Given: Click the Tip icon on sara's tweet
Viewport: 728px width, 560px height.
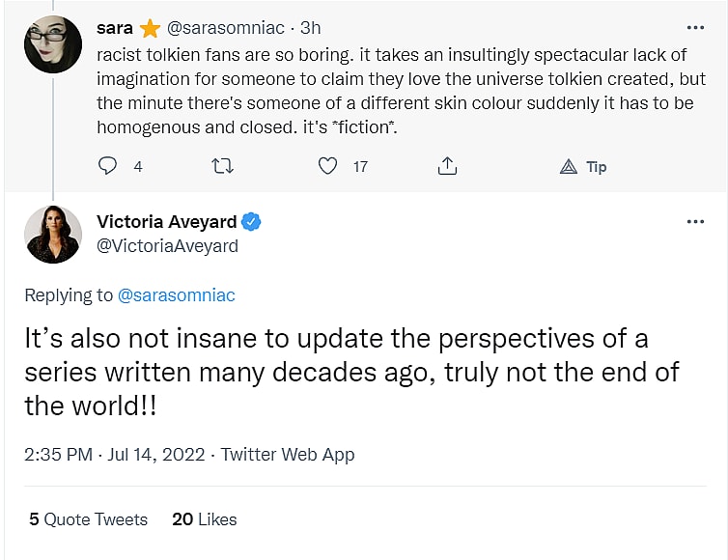Looking at the screenshot, I should [x=570, y=166].
